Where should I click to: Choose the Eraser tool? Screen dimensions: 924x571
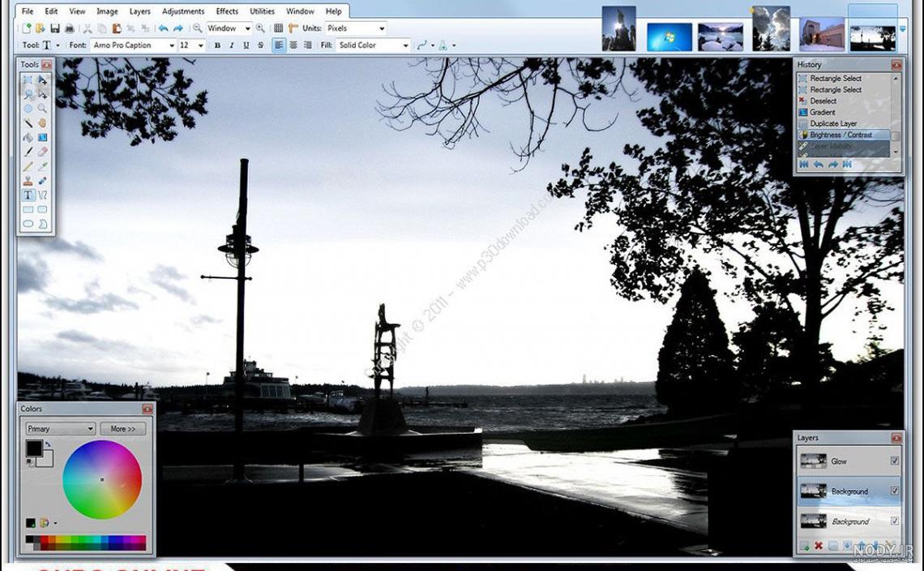click(x=42, y=152)
